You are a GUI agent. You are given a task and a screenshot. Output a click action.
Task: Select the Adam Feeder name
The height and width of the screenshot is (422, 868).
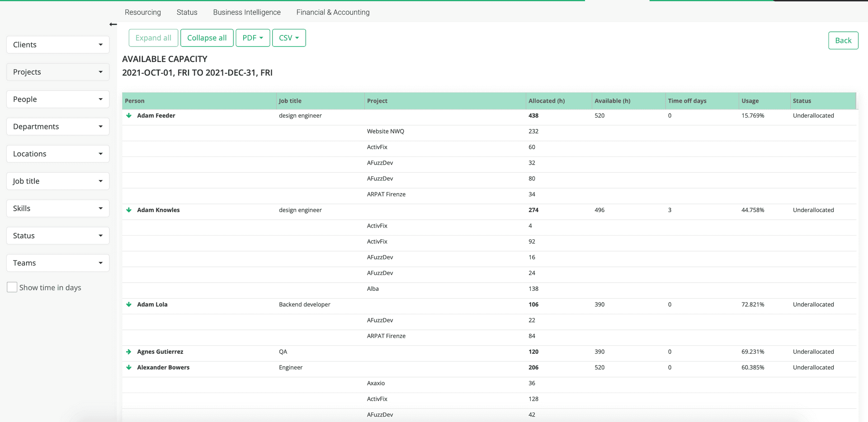click(x=156, y=116)
